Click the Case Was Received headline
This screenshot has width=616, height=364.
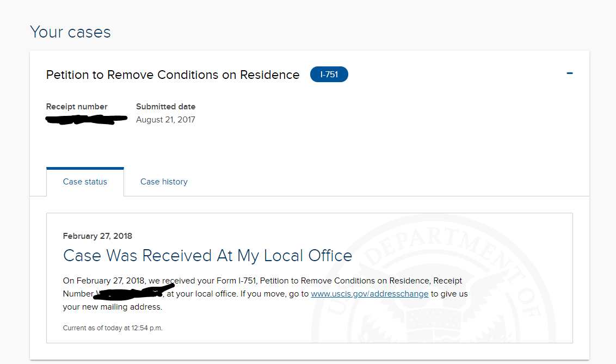pos(207,256)
